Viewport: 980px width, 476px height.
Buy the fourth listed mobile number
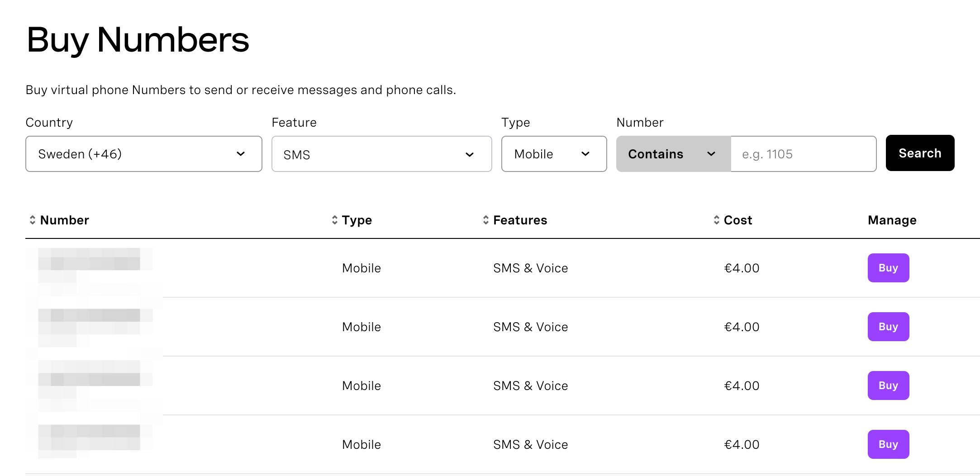coord(888,444)
